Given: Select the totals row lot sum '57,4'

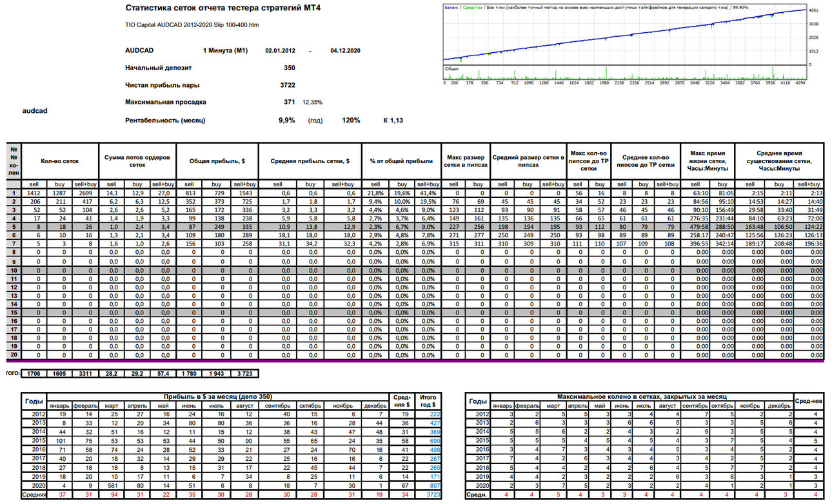Looking at the screenshot, I should pyautogui.click(x=162, y=373).
